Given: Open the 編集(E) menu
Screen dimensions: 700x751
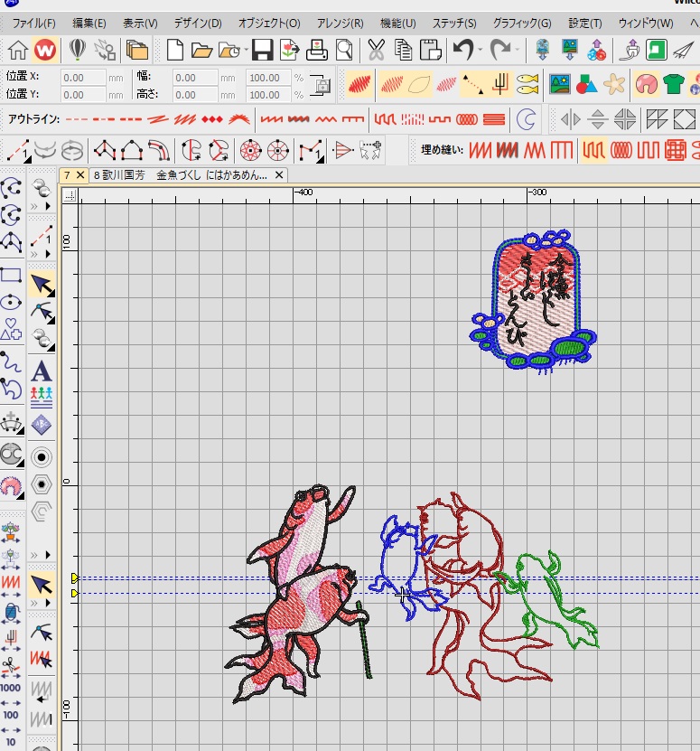Looking at the screenshot, I should [89, 23].
